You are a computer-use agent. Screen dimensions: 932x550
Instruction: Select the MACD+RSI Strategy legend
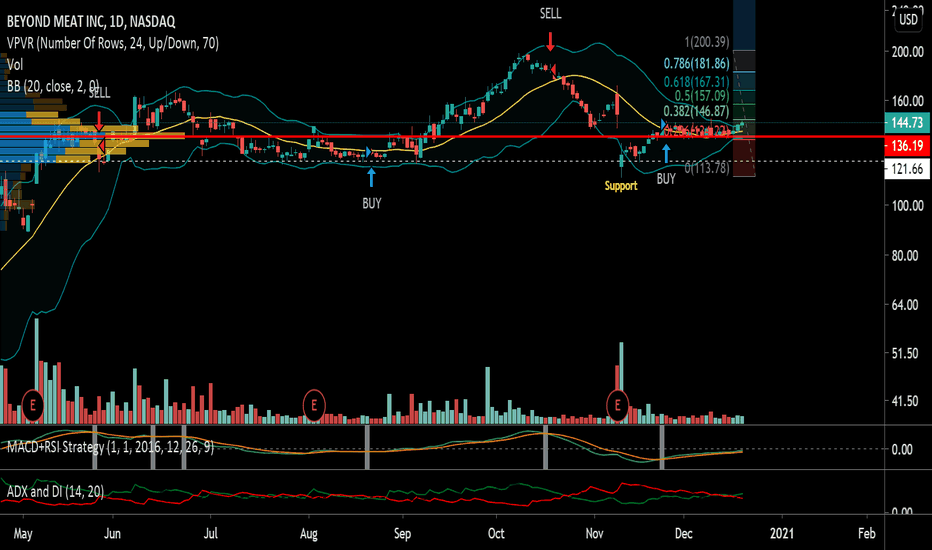pos(110,447)
